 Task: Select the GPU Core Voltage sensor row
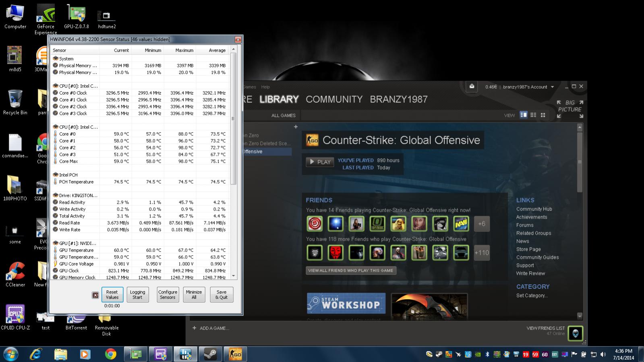click(x=140, y=264)
